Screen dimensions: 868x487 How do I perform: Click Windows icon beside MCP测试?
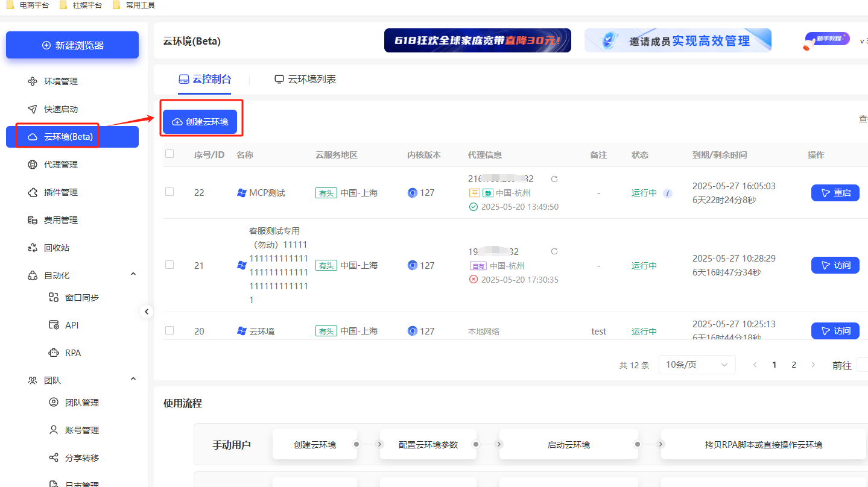(242, 193)
